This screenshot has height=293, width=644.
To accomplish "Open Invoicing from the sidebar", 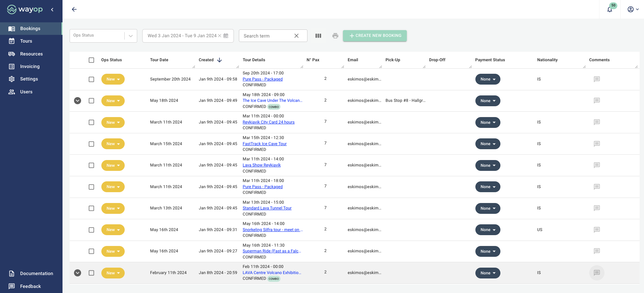I will click(30, 67).
